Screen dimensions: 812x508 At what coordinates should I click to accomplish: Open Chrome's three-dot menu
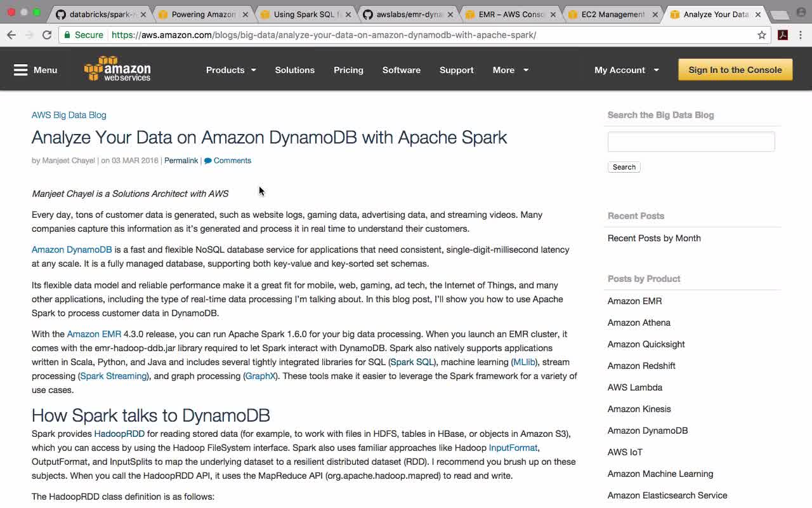pos(801,35)
